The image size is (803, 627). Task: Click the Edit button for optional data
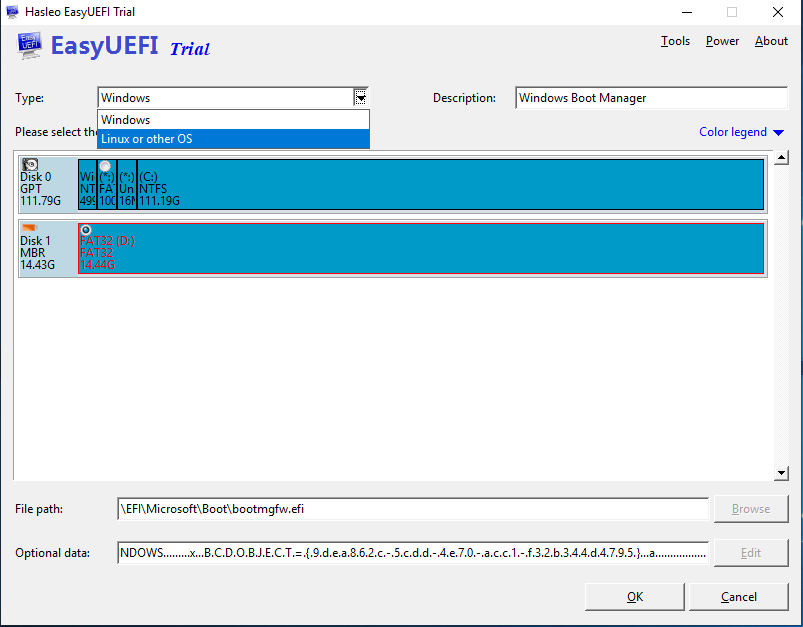751,553
